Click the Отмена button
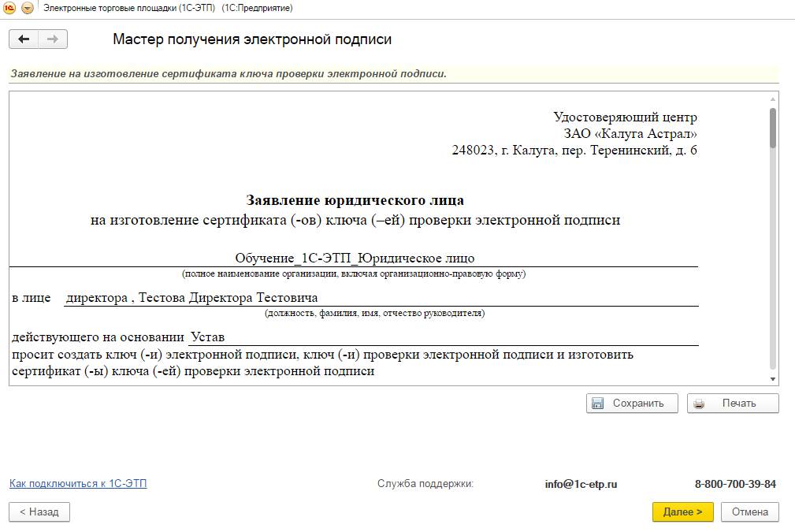Image resolution: width=795 pixels, height=532 pixels. click(x=749, y=512)
